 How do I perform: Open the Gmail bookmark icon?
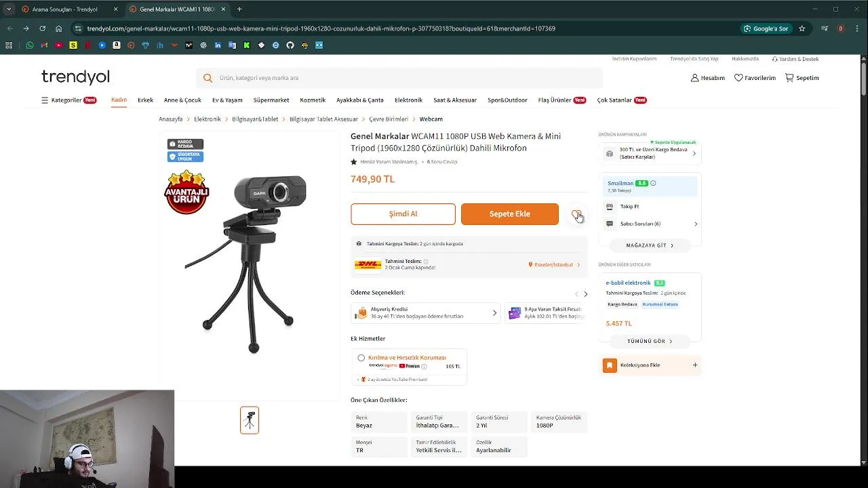pos(44,45)
